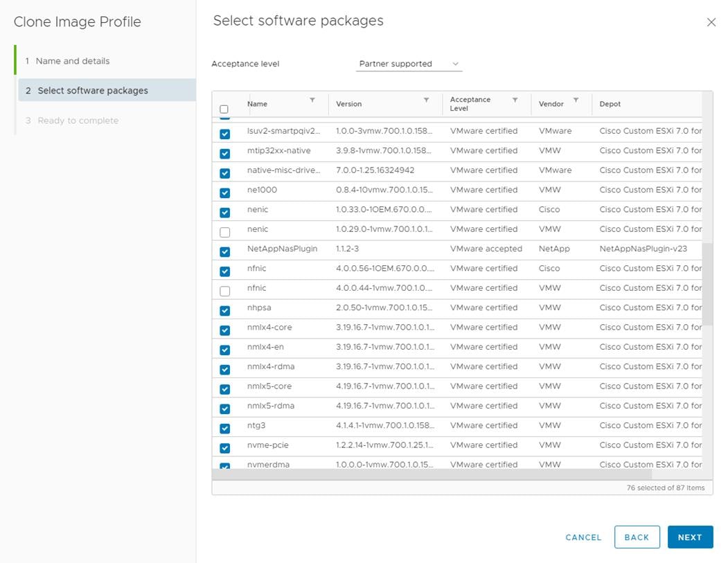The height and width of the screenshot is (563, 728).
Task: Select the NetAppNasPlugin name cell
Action: (x=283, y=249)
